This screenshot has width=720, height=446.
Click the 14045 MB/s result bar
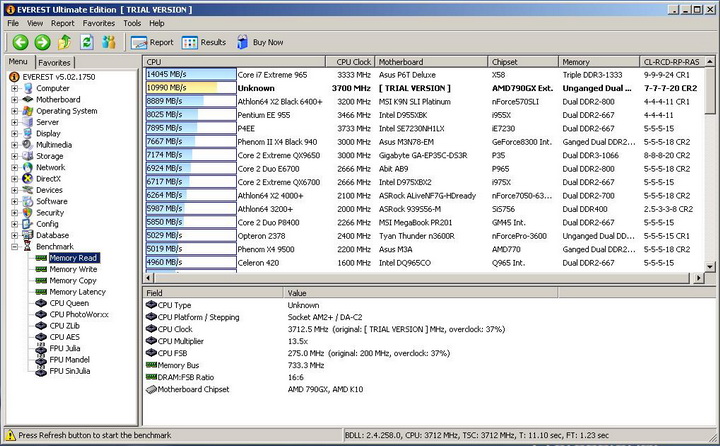(191, 74)
